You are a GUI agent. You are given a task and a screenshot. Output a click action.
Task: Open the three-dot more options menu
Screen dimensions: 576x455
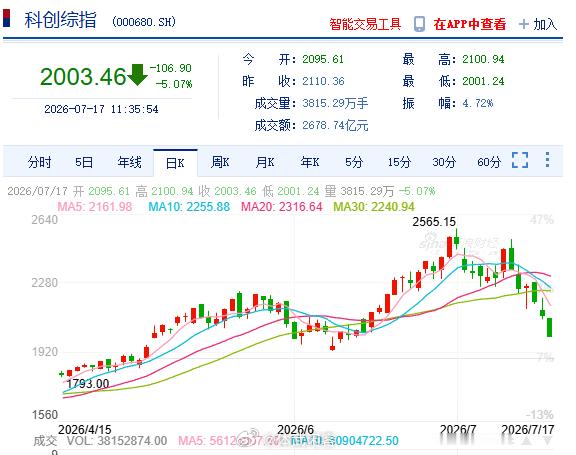(x=547, y=160)
